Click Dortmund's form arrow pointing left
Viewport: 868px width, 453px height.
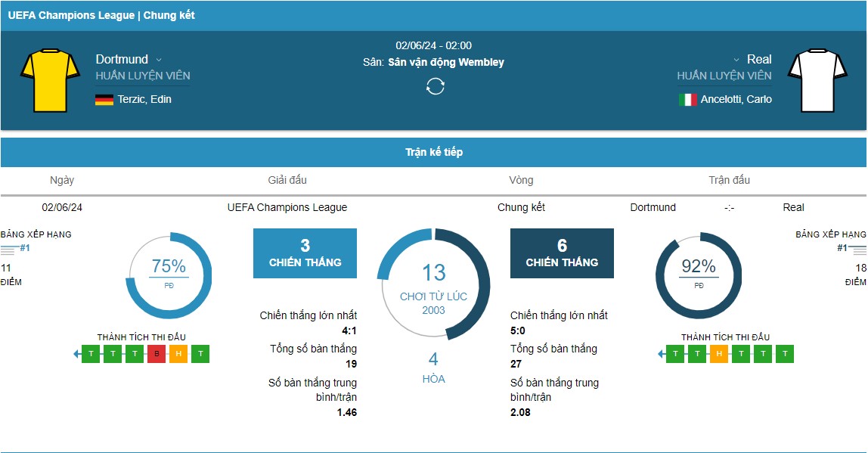(x=76, y=354)
